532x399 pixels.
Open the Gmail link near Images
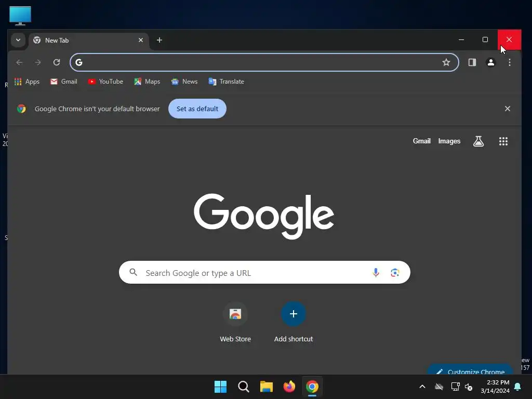[x=421, y=141]
